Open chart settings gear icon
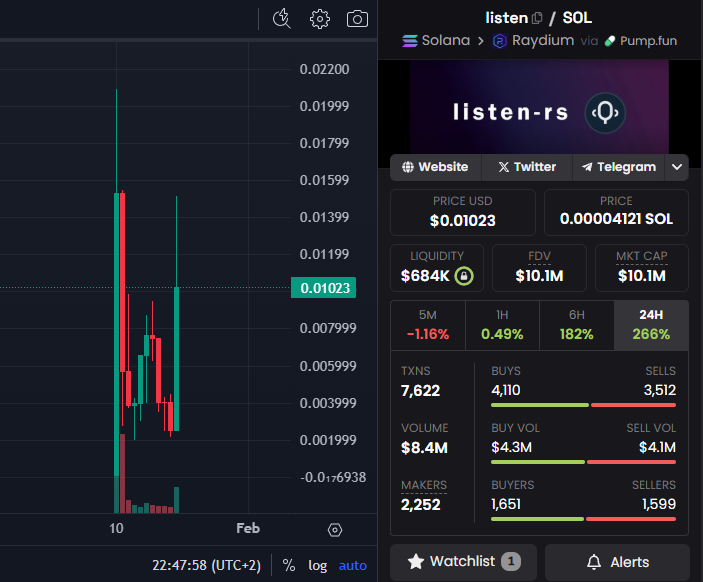703x582 pixels. [x=320, y=19]
